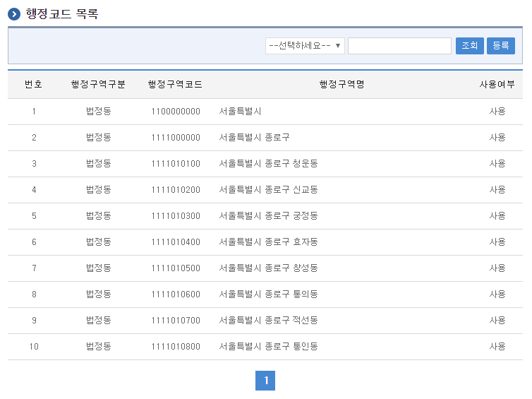Screen dimensions: 532x399
Task: Click 사용 status in the 창성동 row
Action: point(497,268)
